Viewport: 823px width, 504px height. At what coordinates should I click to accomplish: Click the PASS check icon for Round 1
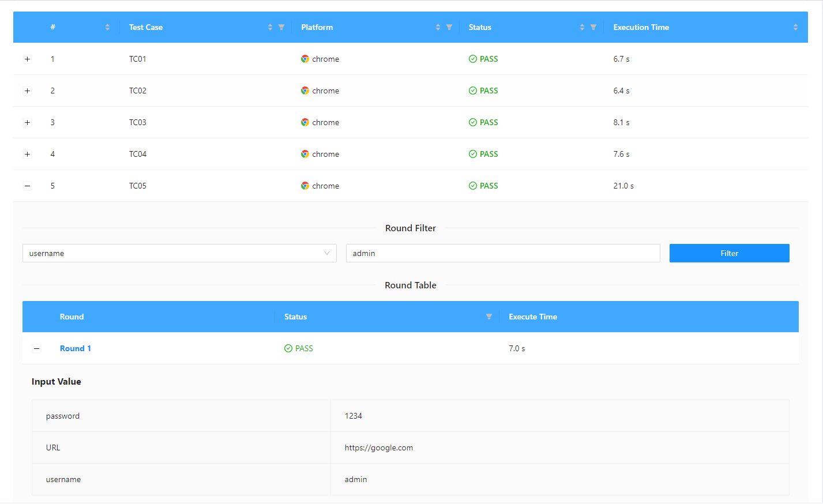coord(288,348)
